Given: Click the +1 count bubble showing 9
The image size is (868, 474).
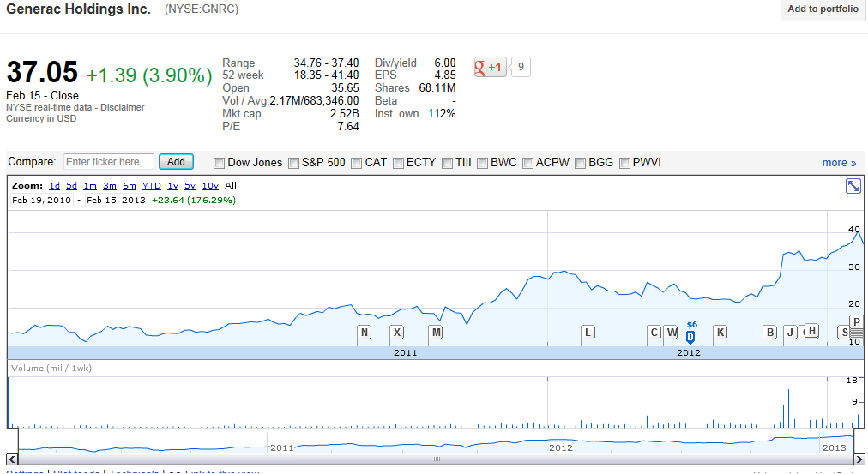Looking at the screenshot, I should [521, 67].
